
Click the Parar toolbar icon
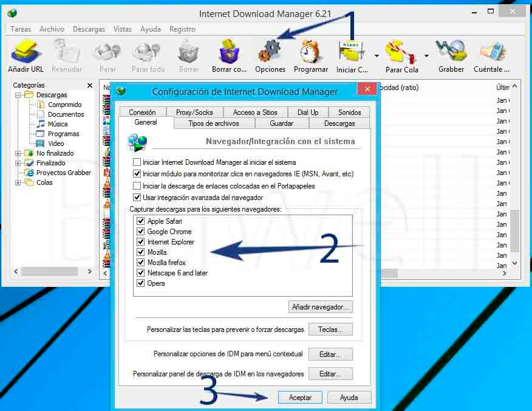107,52
